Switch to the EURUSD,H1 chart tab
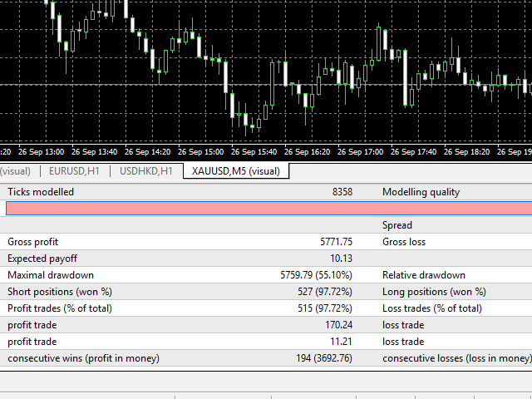The image size is (532, 399). (x=74, y=171)
